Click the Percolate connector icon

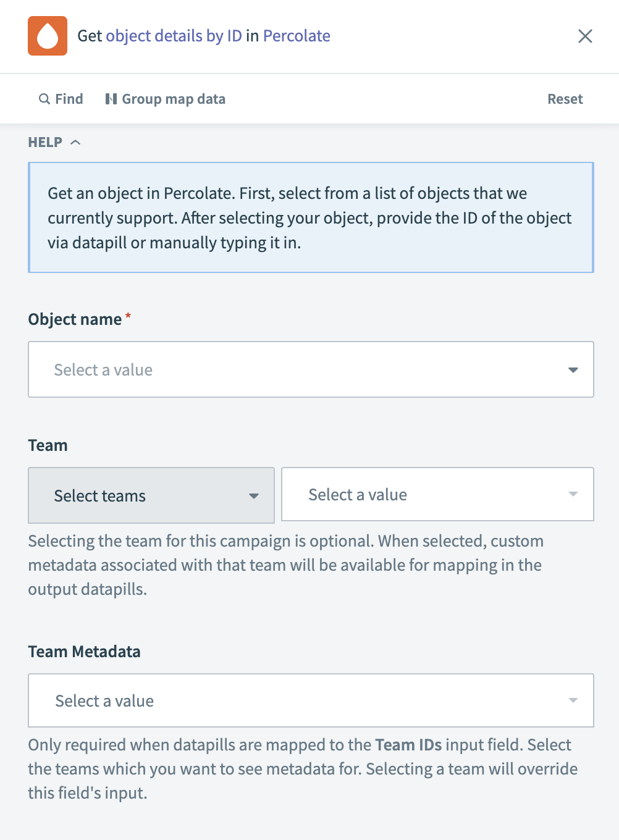(x=47, y=36)
